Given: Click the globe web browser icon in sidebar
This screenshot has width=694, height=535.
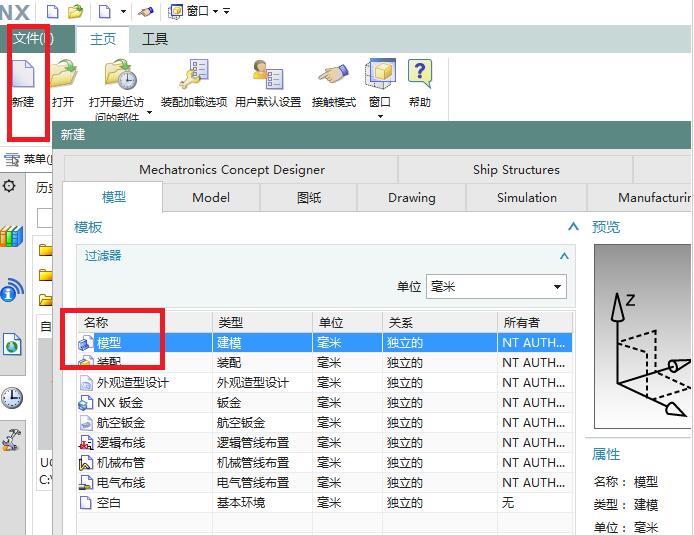Looking at the screenshot, I should pyautogui.click(x=11, y=346).
